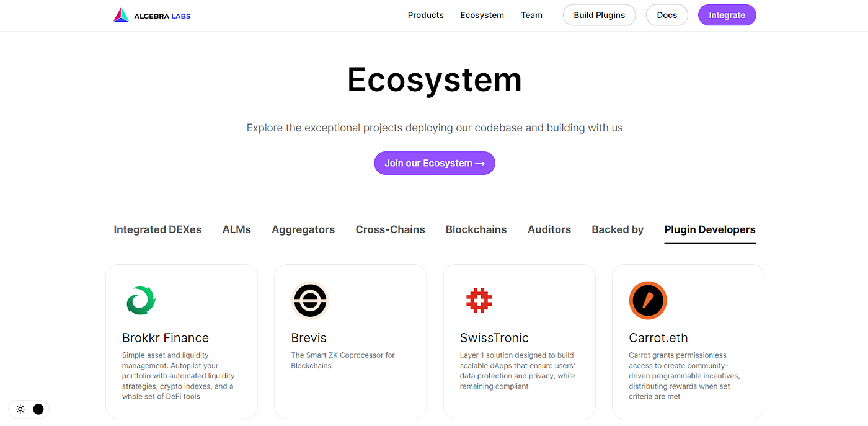Click the SwissTronic red logo
The height and width of the screenshot is (426, 868).
pyautogui.click(x=479, y=300)
